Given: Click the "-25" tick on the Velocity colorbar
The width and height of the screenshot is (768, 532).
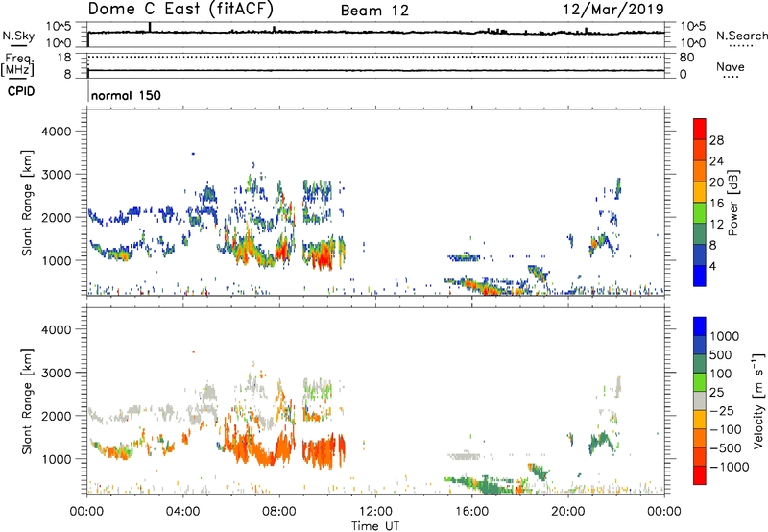Looking at the screenshot, I should click(x=721, y=411).
